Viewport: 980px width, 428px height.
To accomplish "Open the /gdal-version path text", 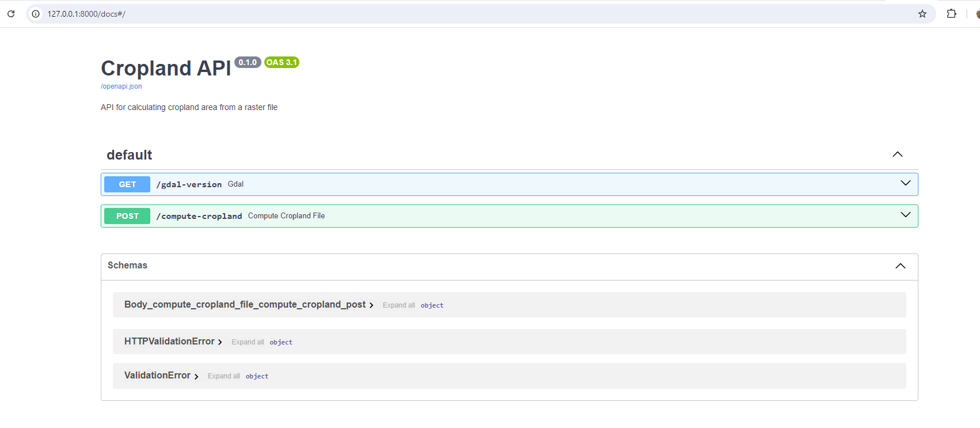I will 189,184.
